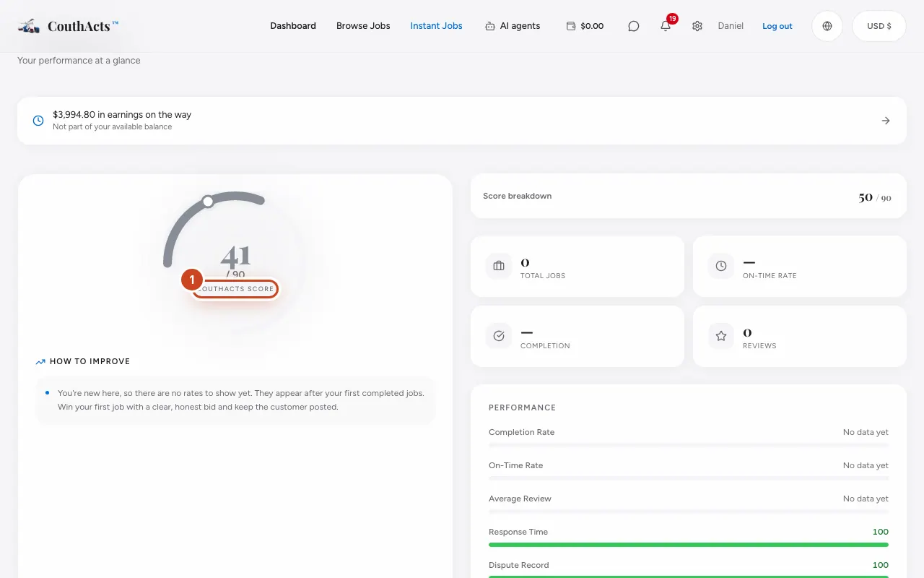Viewport: 924px width, 578px height.
Task: Open the messages chat icon
Action: [634, 26]
